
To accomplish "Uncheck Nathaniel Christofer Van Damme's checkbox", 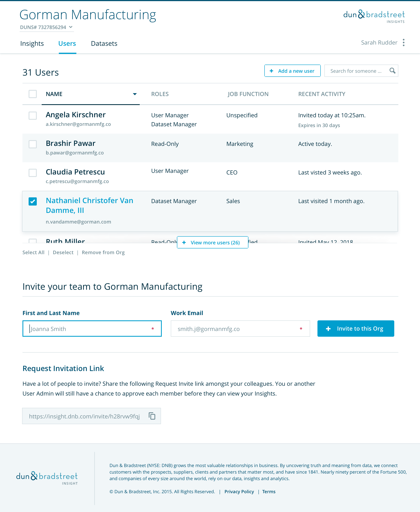I will pos(33,201).
